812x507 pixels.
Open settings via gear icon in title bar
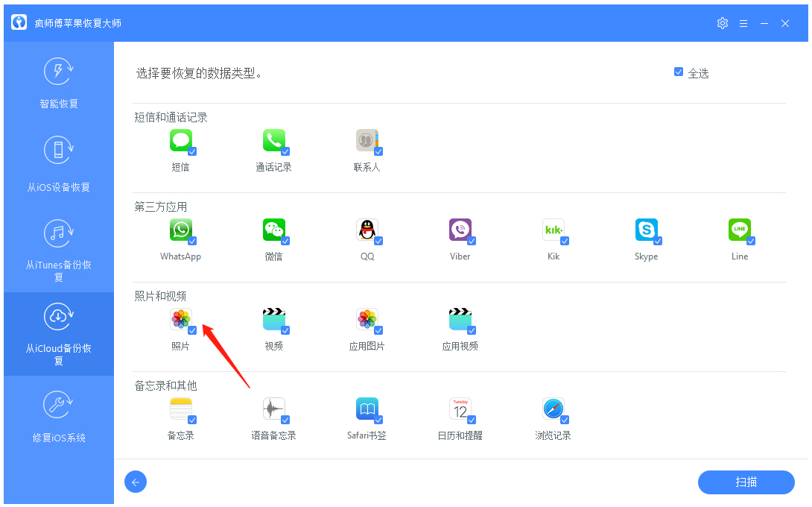[x=723, y=23]
